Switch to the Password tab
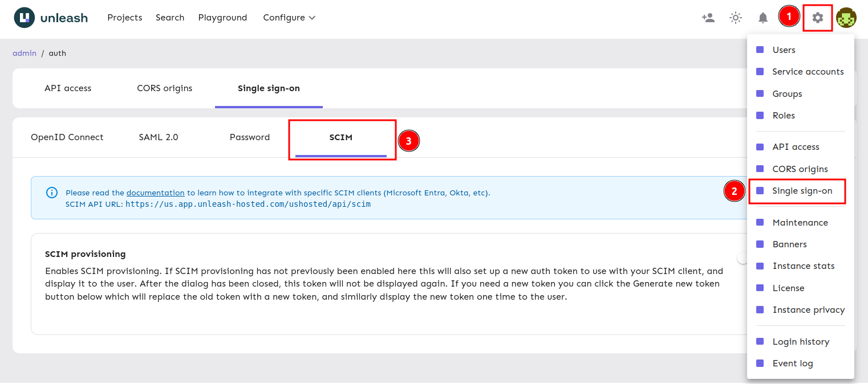Screen dimensions: 868x384 pyautogui.click(x=250, y=137)
